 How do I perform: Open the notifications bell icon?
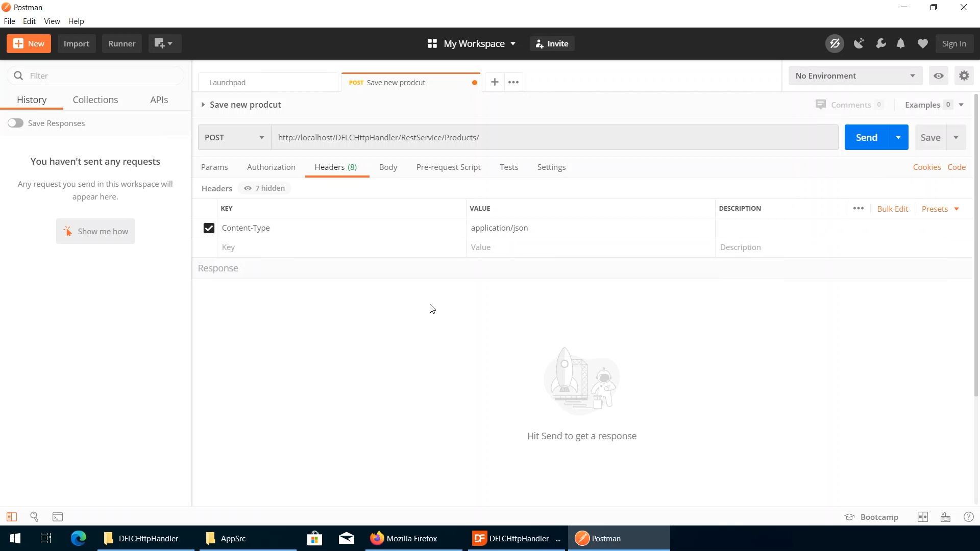click(901, 44)
